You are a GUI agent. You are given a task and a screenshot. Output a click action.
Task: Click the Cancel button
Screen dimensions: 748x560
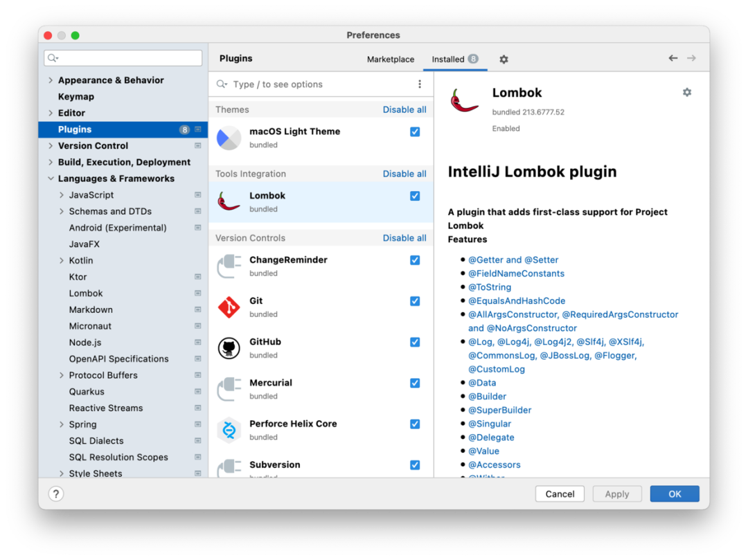[560, 494]
